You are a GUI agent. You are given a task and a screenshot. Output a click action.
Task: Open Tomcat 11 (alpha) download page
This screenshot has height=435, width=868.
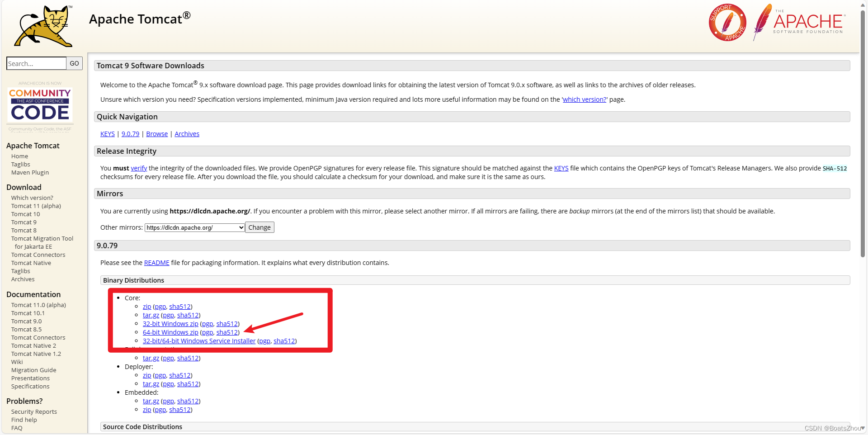(36, 206)
